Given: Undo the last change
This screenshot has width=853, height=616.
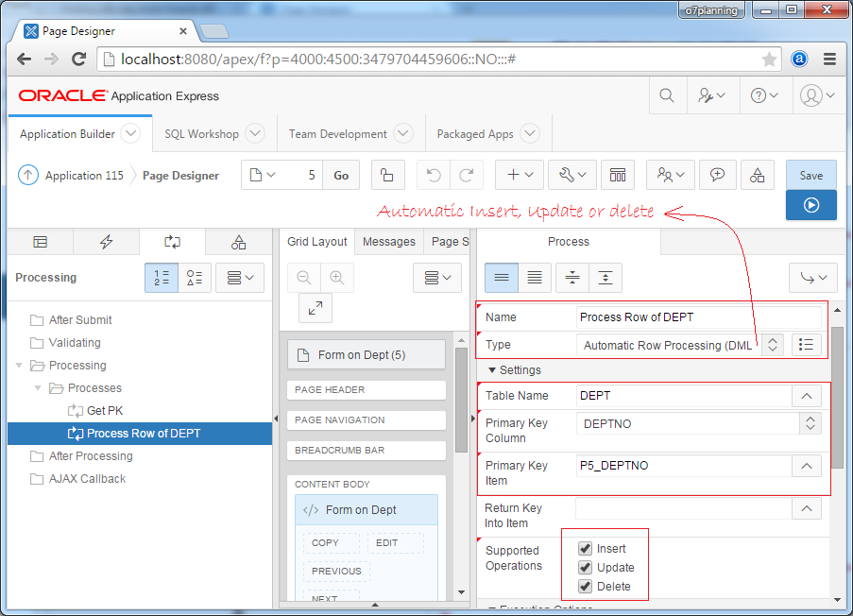Looking at the screenshot, I should tap(433, 175).
